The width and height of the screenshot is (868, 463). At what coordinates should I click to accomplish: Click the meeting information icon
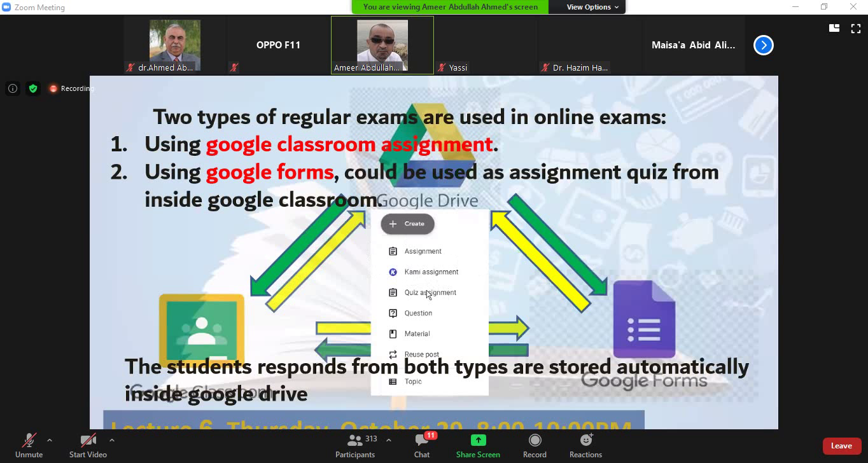coord(13,88)
